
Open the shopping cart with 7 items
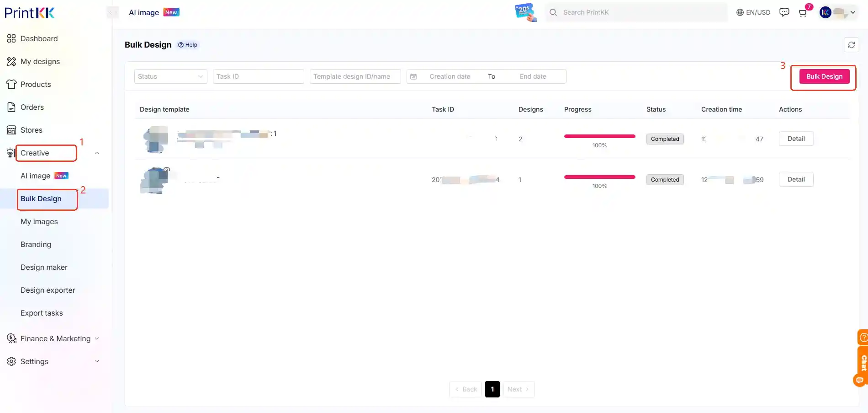click(803, 12)
